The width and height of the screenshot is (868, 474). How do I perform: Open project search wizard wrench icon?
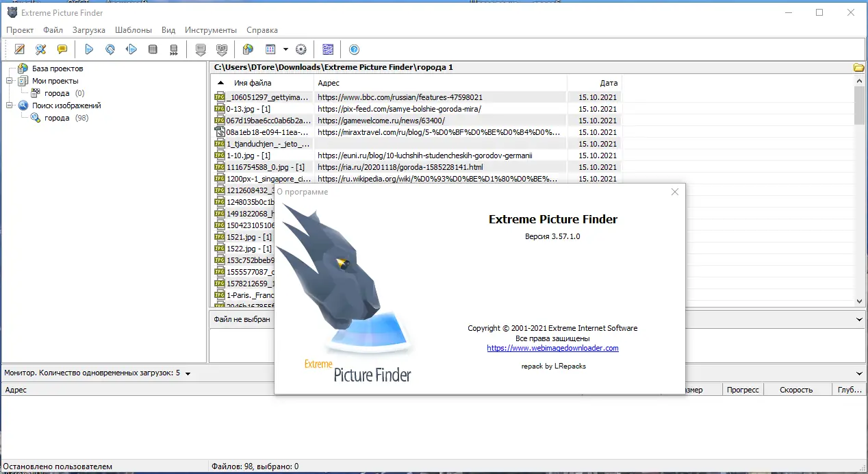[x=40, y=49]
